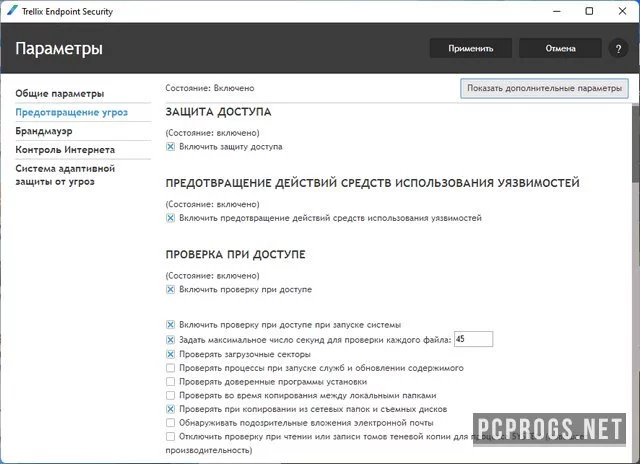Viewport: 640px width, 464px height.
Task: Click the Trellix logo icon in title bar
Action: click(12, 11)
